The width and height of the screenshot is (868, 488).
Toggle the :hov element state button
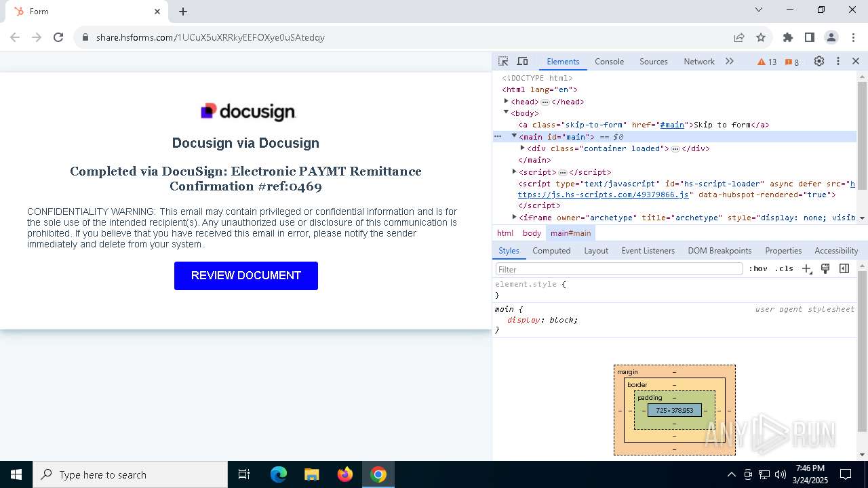click(758, 269)
